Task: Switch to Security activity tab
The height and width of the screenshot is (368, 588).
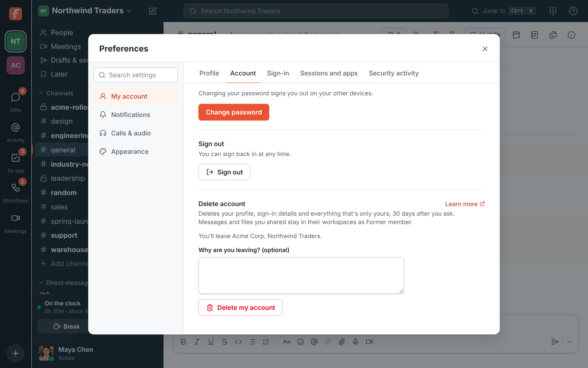Action: click(394, 73)
